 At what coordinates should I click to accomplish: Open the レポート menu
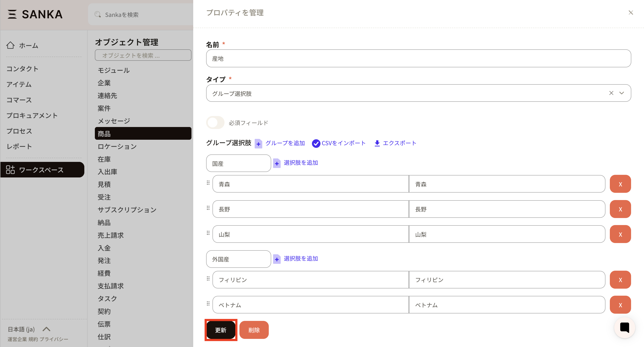click(x=19, y=147)
